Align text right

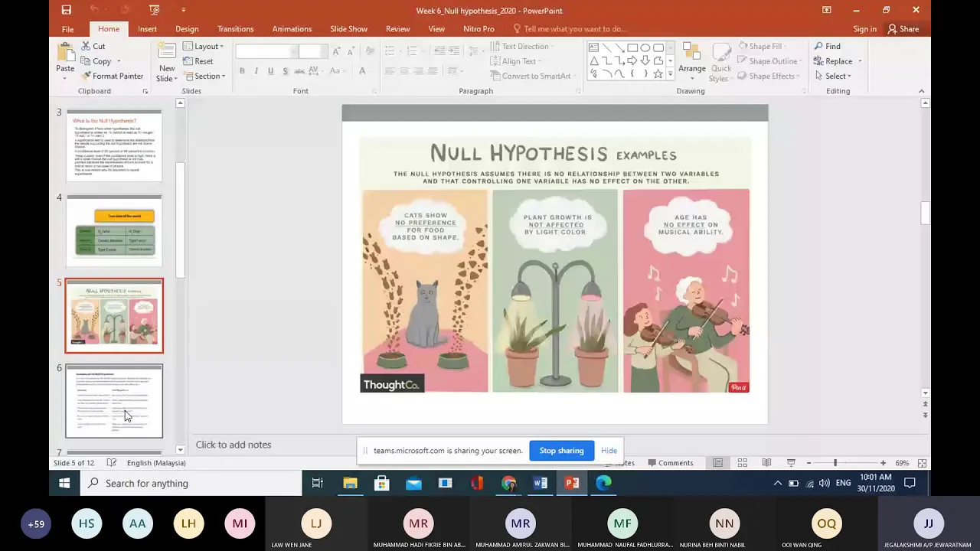coord(418,71)
